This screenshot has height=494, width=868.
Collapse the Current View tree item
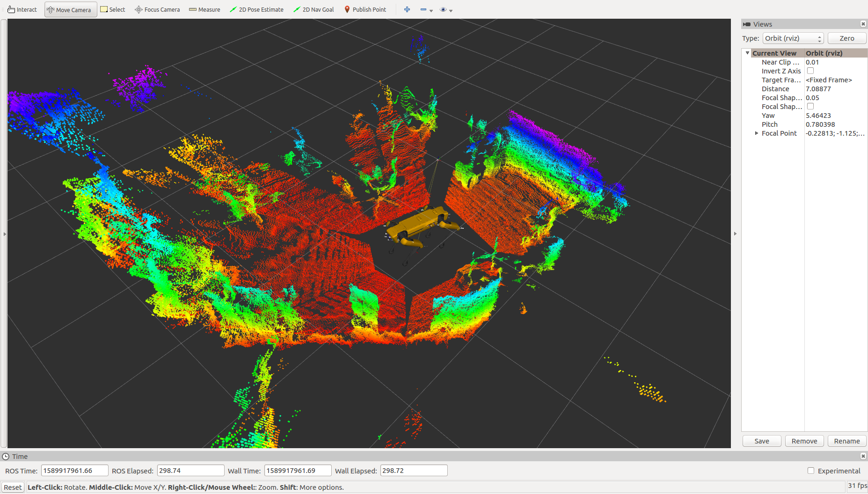748,53
